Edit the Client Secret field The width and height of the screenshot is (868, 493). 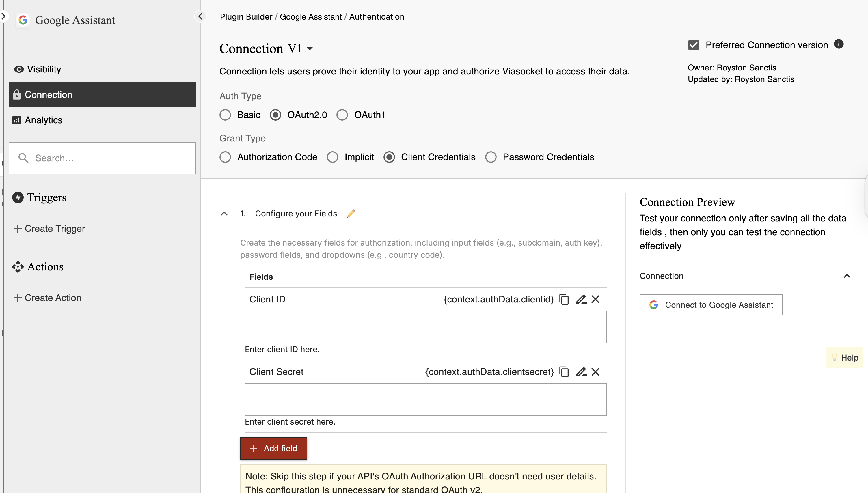[581, 372]
